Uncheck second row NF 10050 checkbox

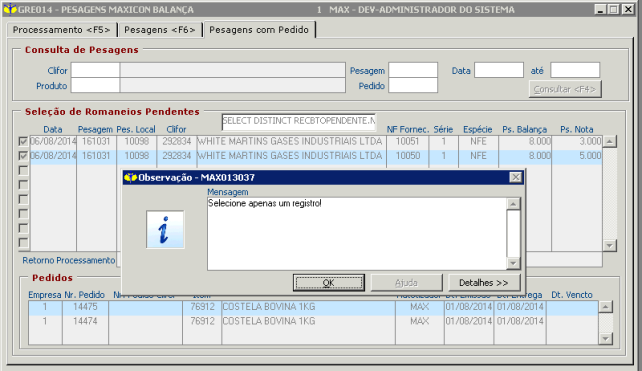tap(23, 156)
